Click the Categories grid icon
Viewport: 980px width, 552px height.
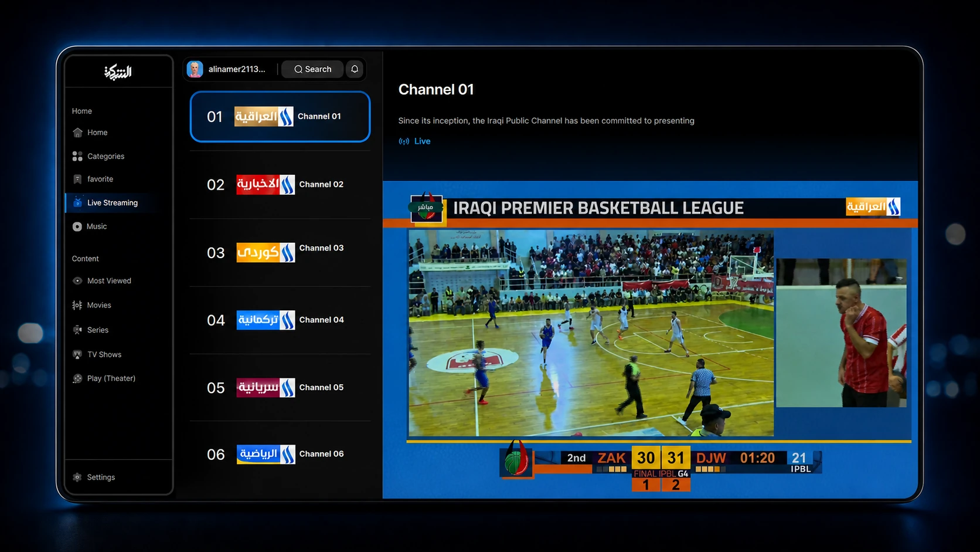pyautogui.click(x=77, y=156)
